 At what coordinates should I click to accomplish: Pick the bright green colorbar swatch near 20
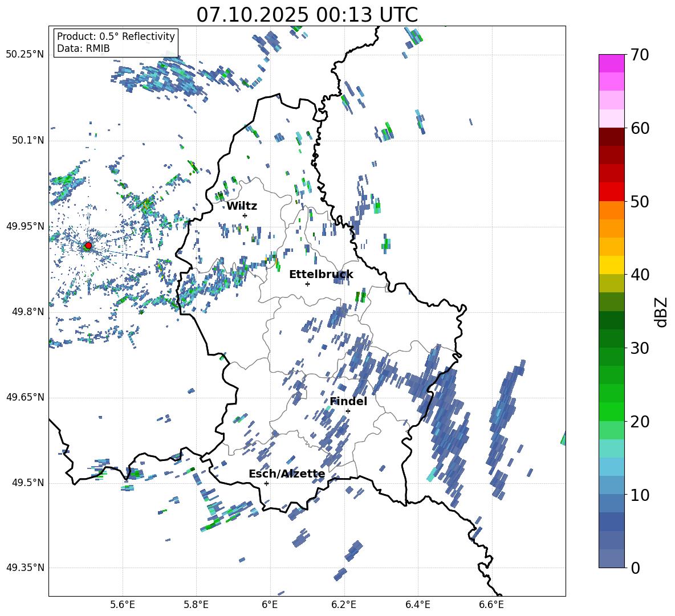pos(611,411)
